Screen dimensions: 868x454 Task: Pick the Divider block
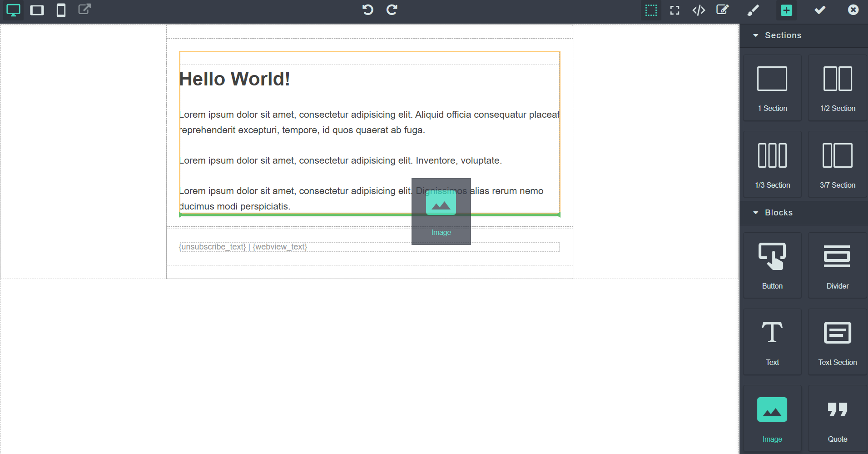(x=838, y=266)
